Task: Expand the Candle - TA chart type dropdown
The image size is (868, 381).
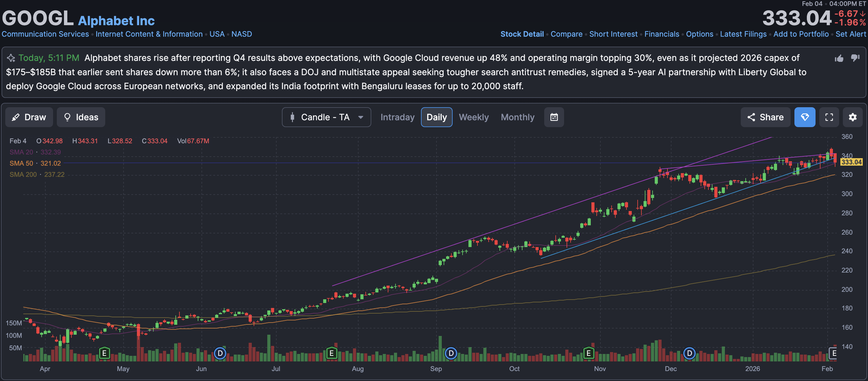Action: 326,117
